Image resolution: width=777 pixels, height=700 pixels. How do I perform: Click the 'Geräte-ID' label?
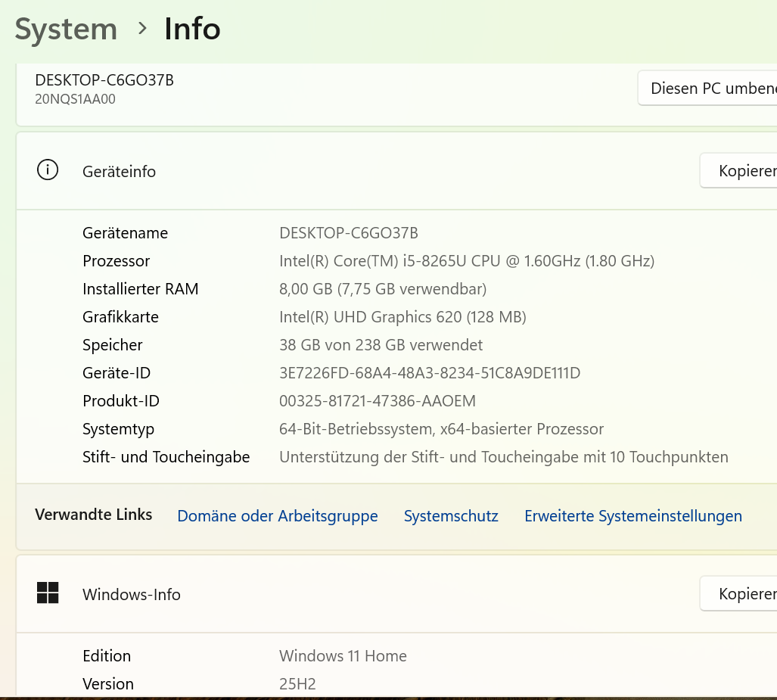coord(117,373)
